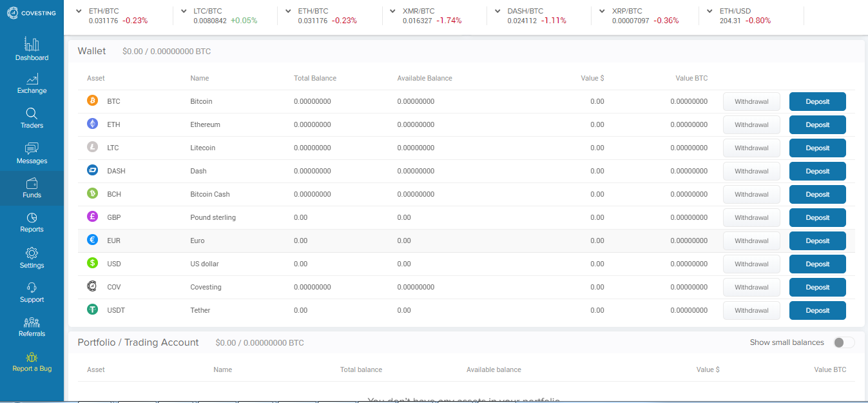This screenshot has width=868, height=403.
Task: Click the LTC/BTC change +0.05%
Action: (x=244, y=21)
